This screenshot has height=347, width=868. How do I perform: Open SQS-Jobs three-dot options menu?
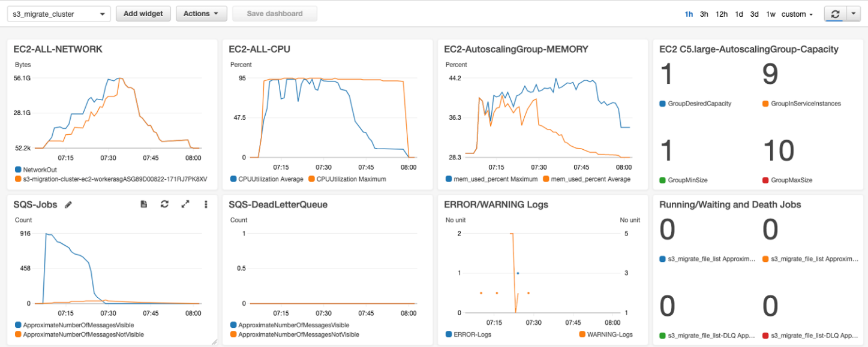click(206, 204)
